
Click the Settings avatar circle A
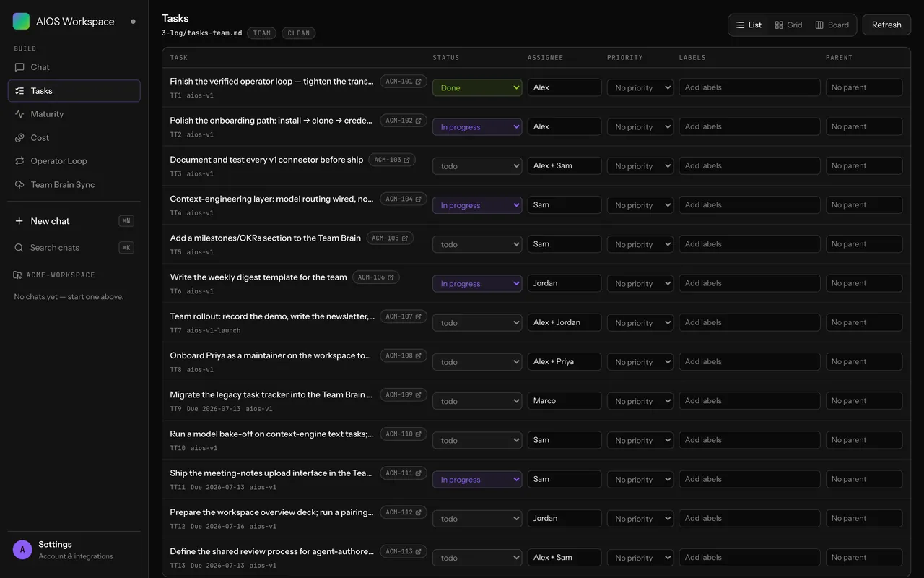click(x=22, y=550)
